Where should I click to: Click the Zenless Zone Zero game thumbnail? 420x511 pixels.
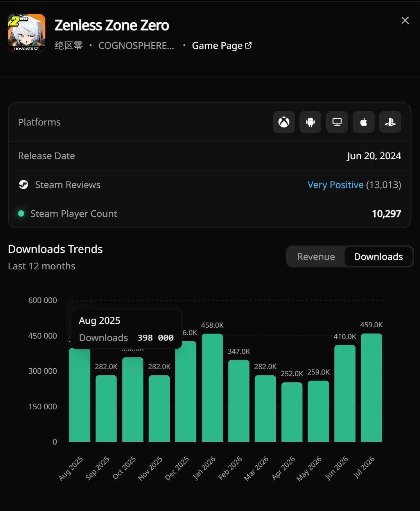tap(27, 33)
